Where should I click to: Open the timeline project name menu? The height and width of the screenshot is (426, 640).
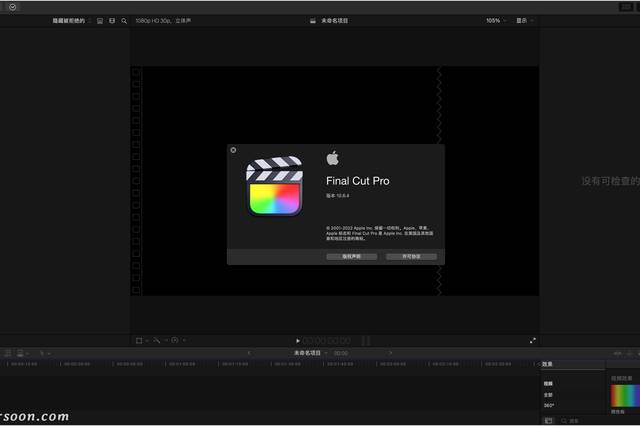[310, 353]
